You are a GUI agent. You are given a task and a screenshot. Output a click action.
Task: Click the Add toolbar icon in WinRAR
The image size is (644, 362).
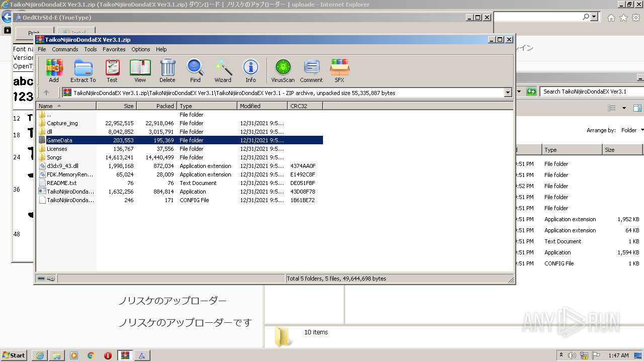click(x=54, y=70)
